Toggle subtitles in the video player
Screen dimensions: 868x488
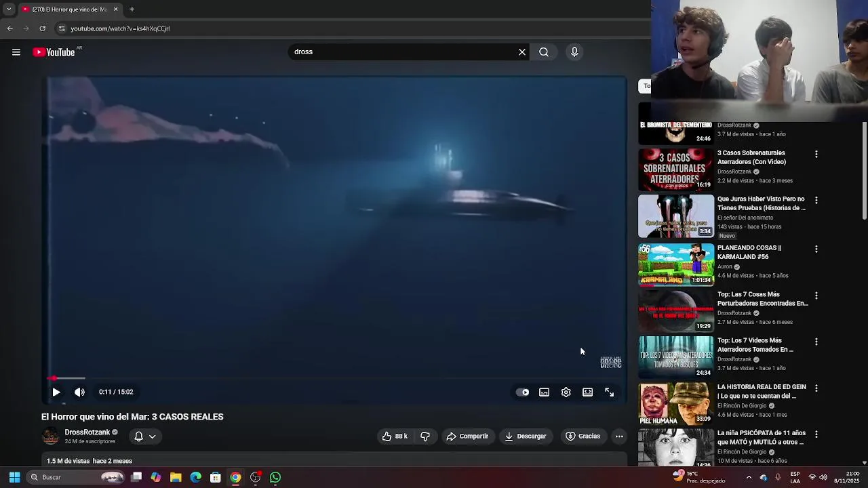point(544,392)
